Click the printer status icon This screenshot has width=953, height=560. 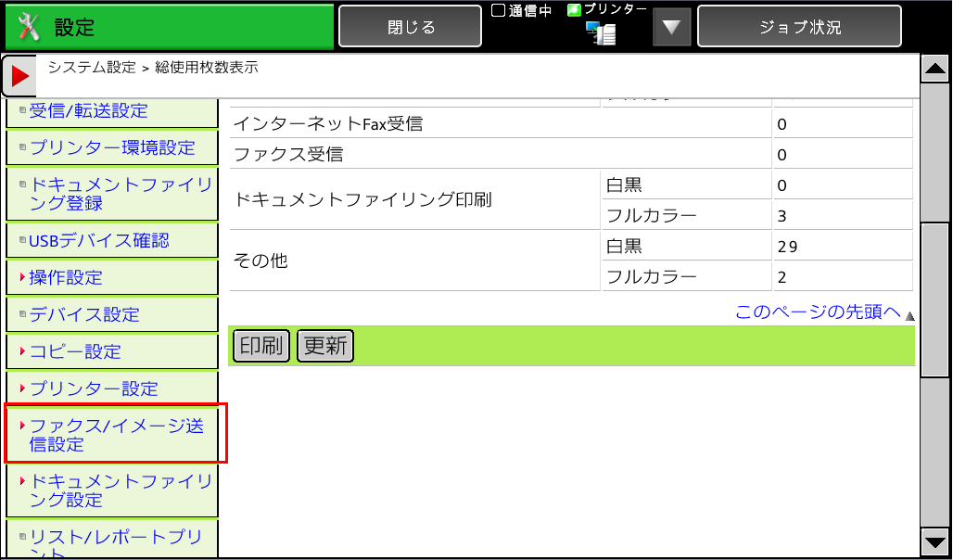[602, 33]
